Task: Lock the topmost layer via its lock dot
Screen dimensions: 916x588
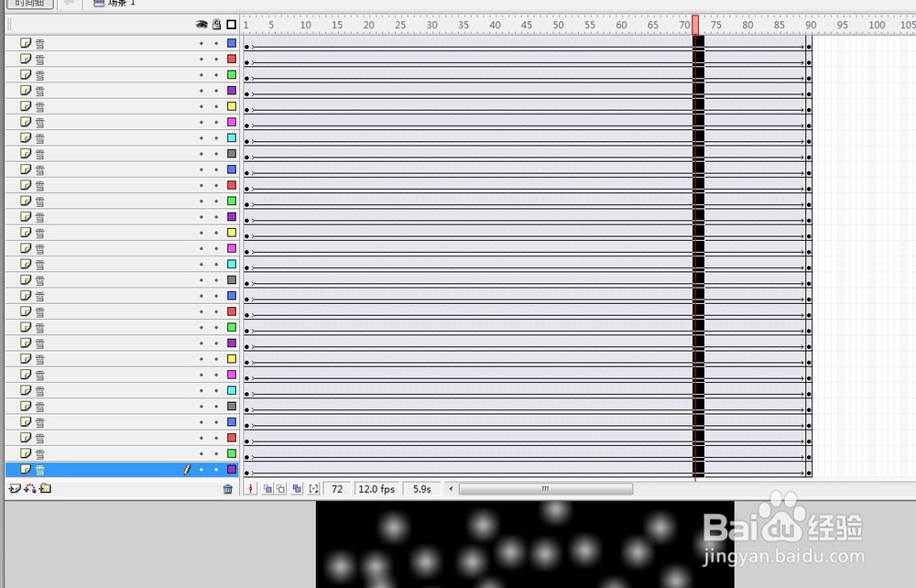Action: click(216, 43)
